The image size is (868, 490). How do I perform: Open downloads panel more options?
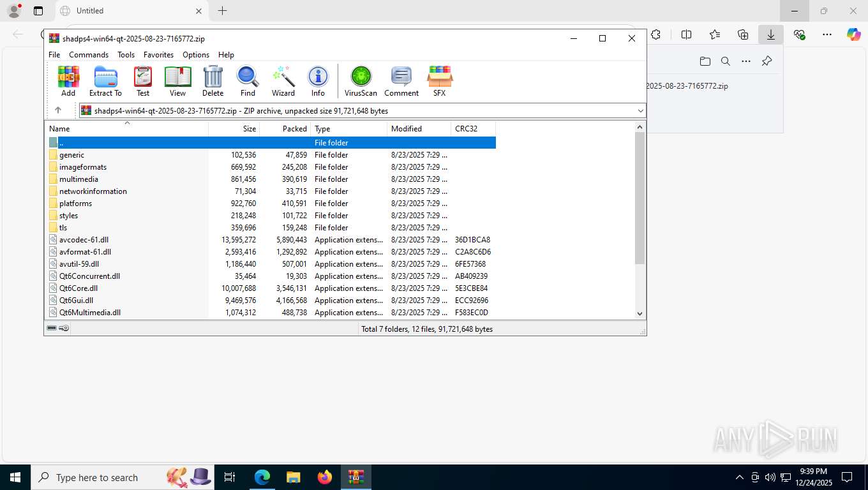(746, 61)
